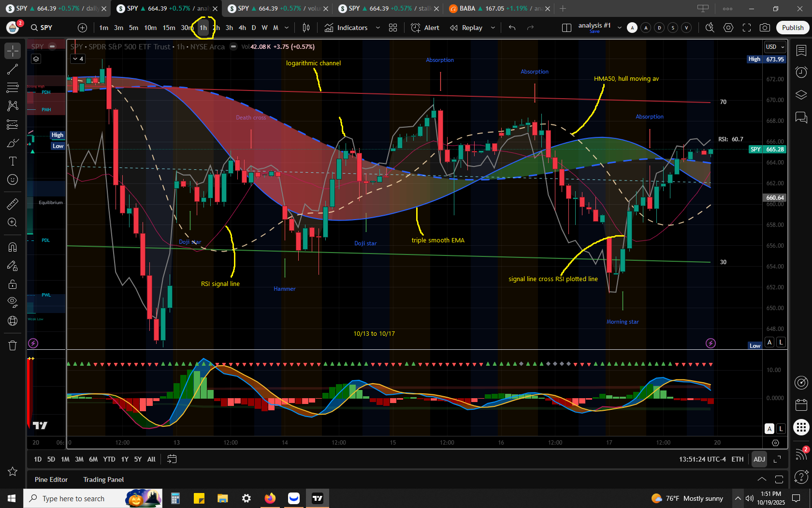
Task: Undo the last chart action
Action: 512,28
